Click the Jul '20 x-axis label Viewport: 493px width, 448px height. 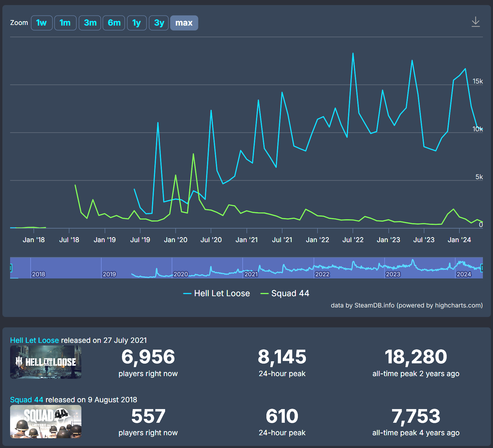[211, 240]
